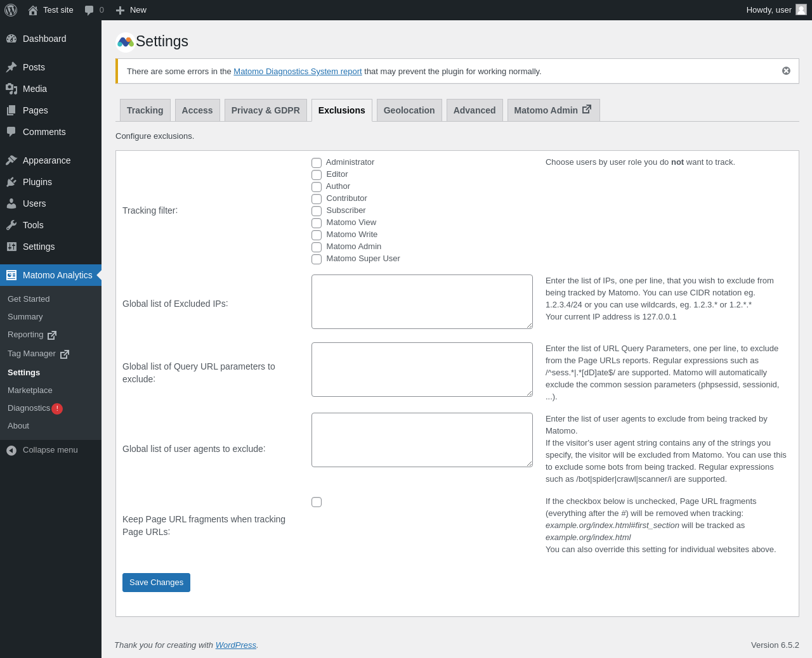Click the Excluded IPs text area
The width and height of the screenshot is (812, 658).
point(422,302)
